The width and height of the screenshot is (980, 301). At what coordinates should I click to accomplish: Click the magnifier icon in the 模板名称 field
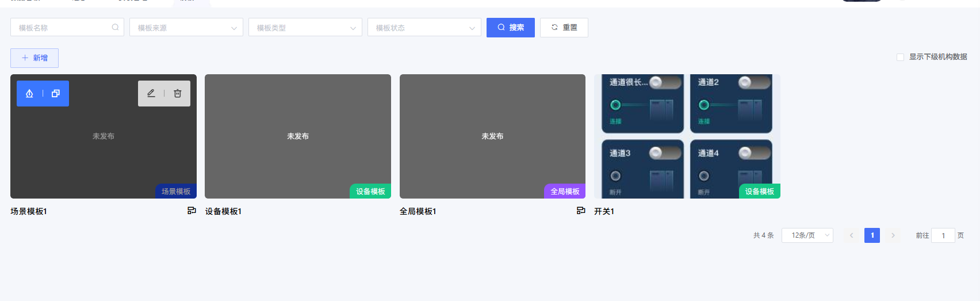pos(115,27)
